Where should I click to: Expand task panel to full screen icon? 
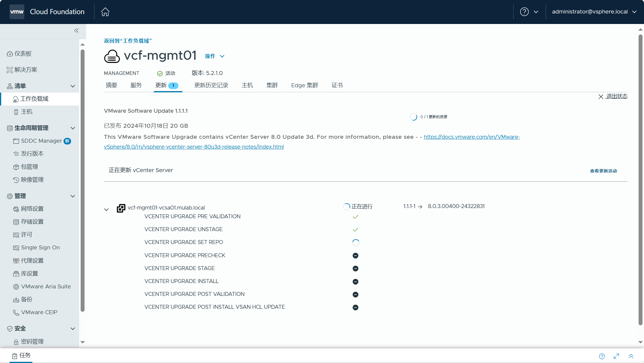(616, 356)
